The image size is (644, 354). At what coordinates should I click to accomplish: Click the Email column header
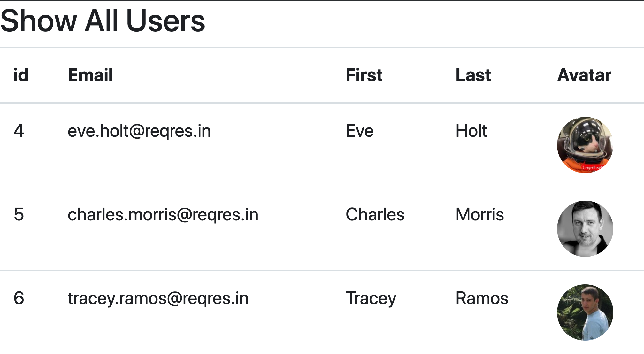[90, 75]
